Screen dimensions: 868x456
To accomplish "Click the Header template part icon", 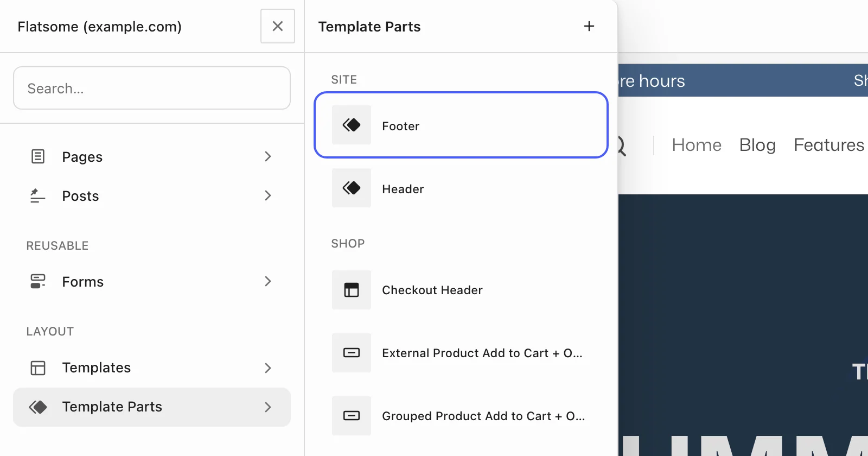I will [352, 188].
